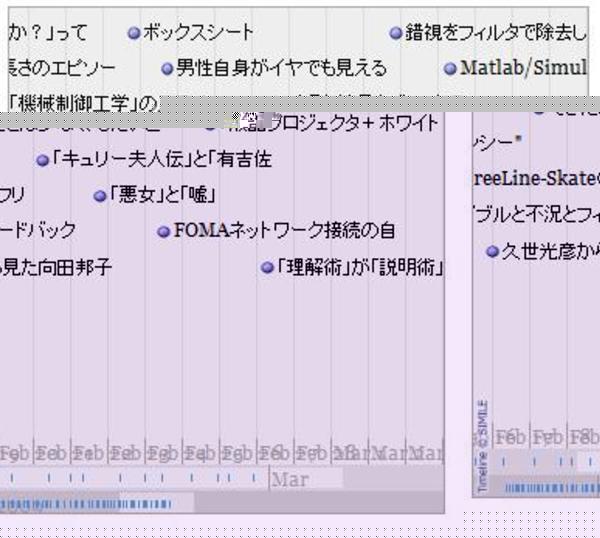Click the Mar label in the lower band

point(290,479)
